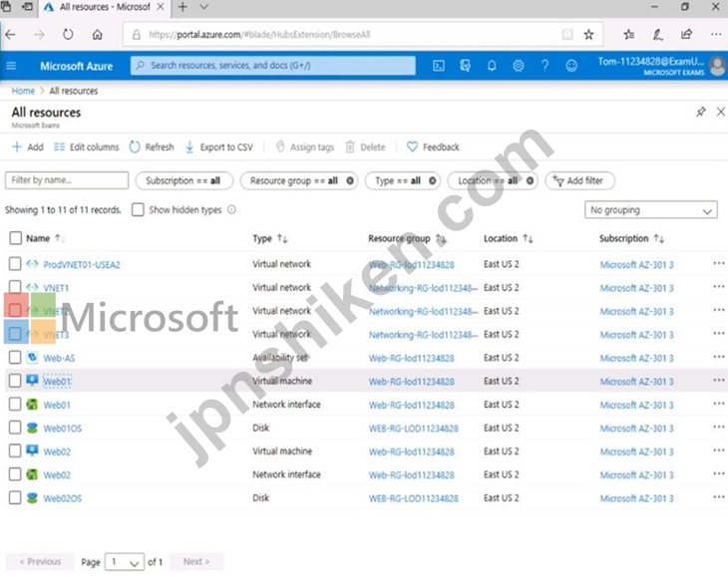Viewport: 728px width, 577px height.
Task: Focus the Filter by name field
Action: point(67,180)
